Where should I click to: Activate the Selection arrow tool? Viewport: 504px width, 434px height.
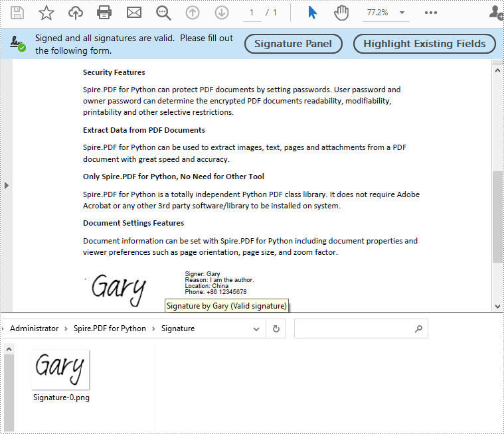pos(312,13)
